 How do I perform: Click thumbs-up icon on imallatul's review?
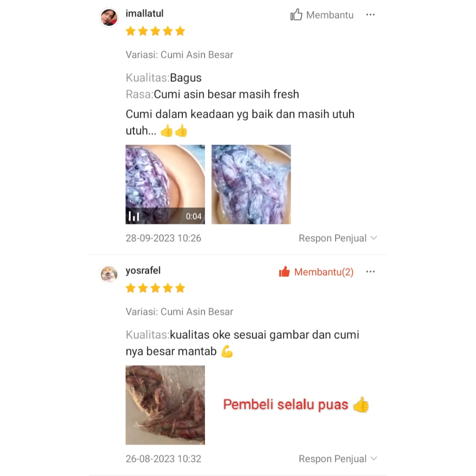coord(296,14)
